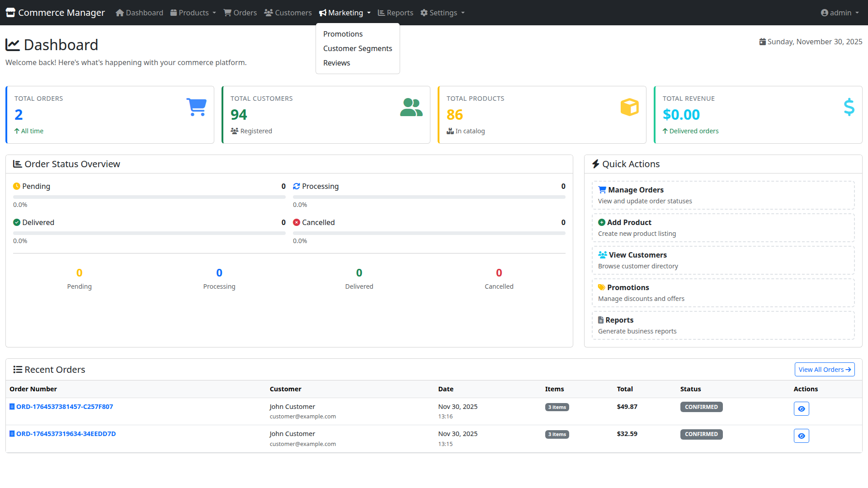Open the admin user dropdown
868x488 pixels.
click(840, 13)
